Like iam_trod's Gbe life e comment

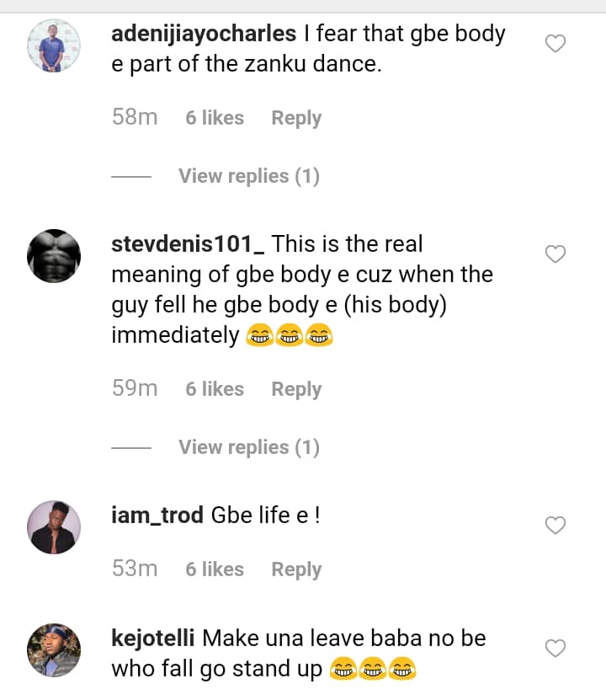[x=555, y=526]
